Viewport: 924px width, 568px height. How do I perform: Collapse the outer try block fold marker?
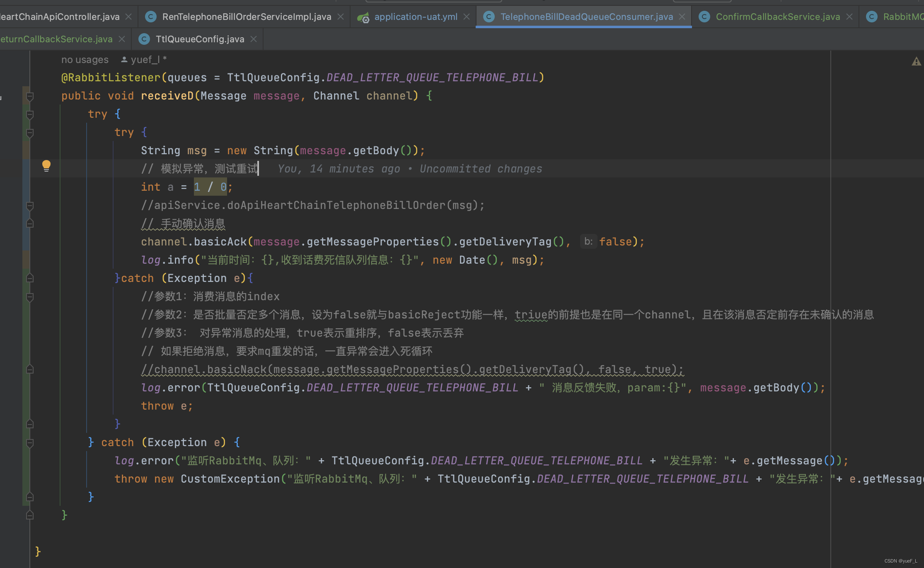[30, 114]
